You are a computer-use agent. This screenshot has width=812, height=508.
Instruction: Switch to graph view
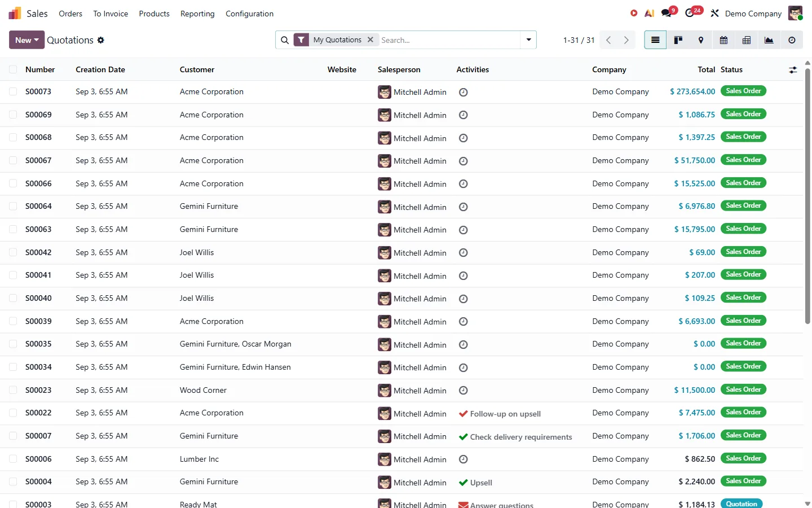[769, 40]
